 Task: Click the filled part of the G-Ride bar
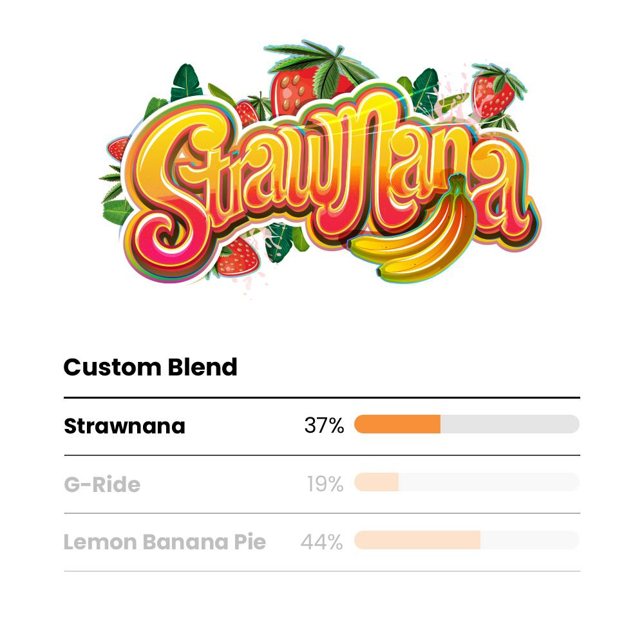coord(377,482)
